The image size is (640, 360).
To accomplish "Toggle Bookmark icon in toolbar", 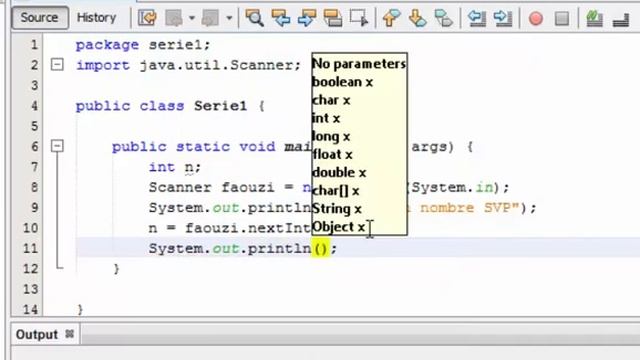I will (444, 18).
